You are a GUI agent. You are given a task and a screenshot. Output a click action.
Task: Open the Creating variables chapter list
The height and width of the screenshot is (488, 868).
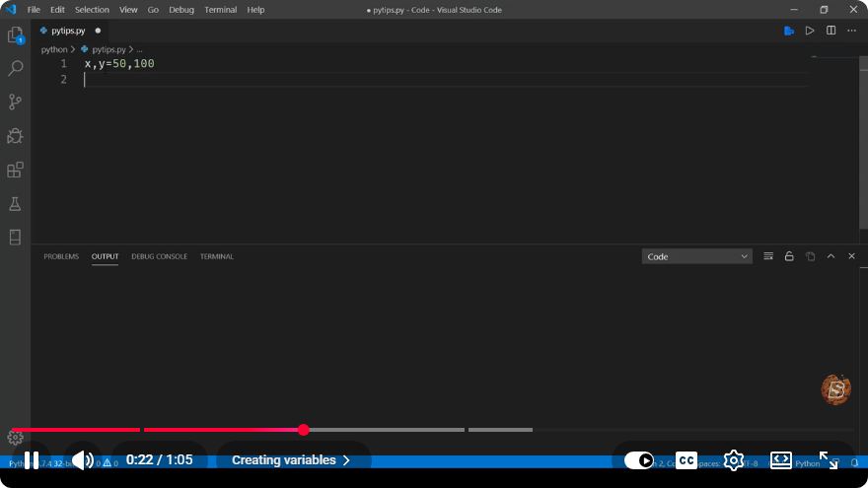(x=291, y=460)
